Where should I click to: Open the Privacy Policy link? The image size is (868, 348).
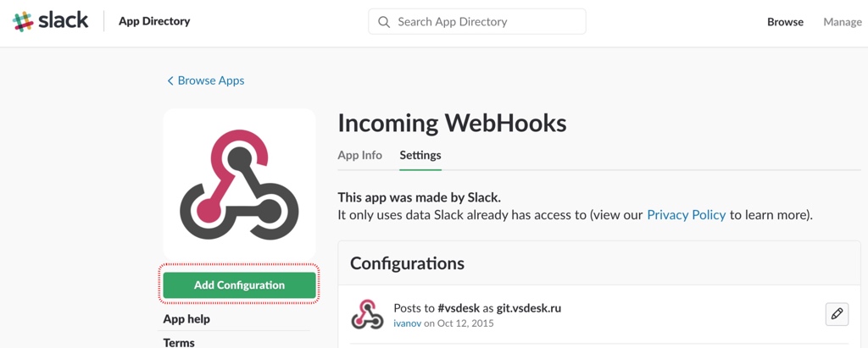click(x=686, y=215)
